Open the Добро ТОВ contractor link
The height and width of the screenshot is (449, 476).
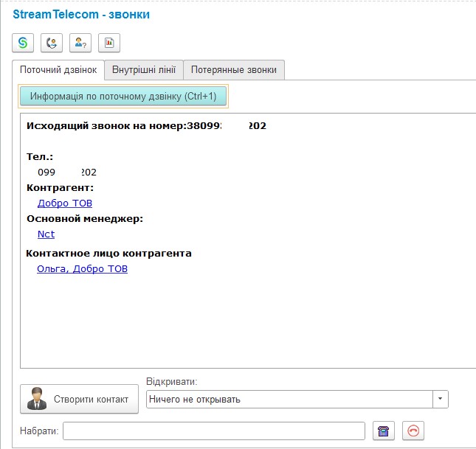[x=65, y=203]
